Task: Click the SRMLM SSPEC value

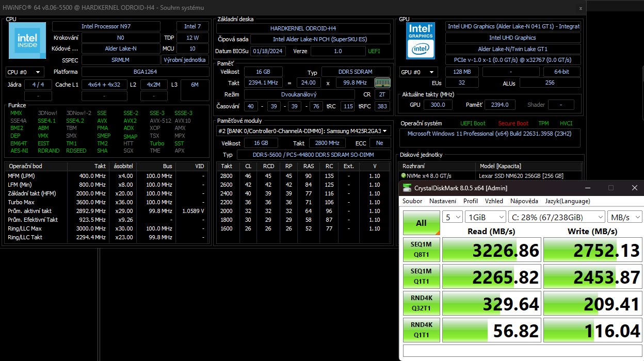Action: (120, 60)
